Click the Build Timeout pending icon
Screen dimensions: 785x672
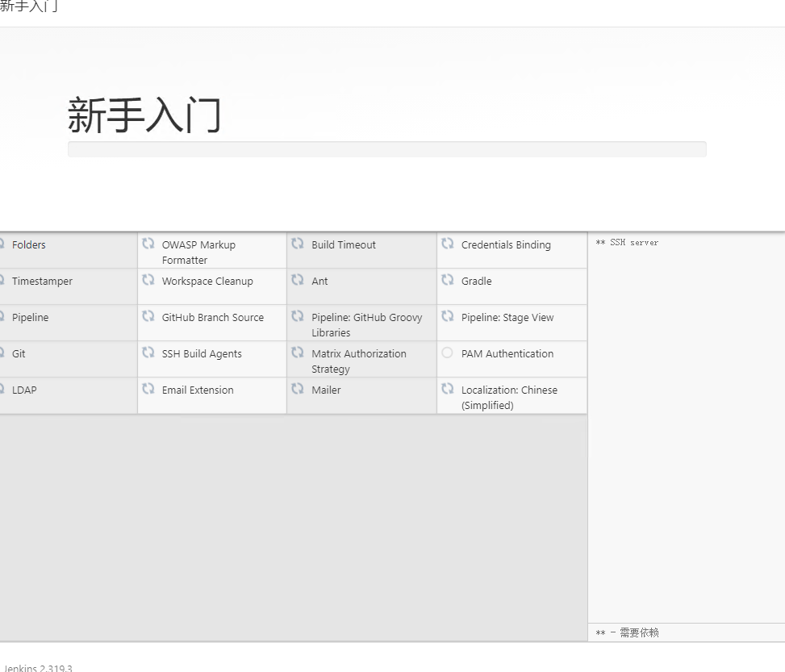[298, 244]
